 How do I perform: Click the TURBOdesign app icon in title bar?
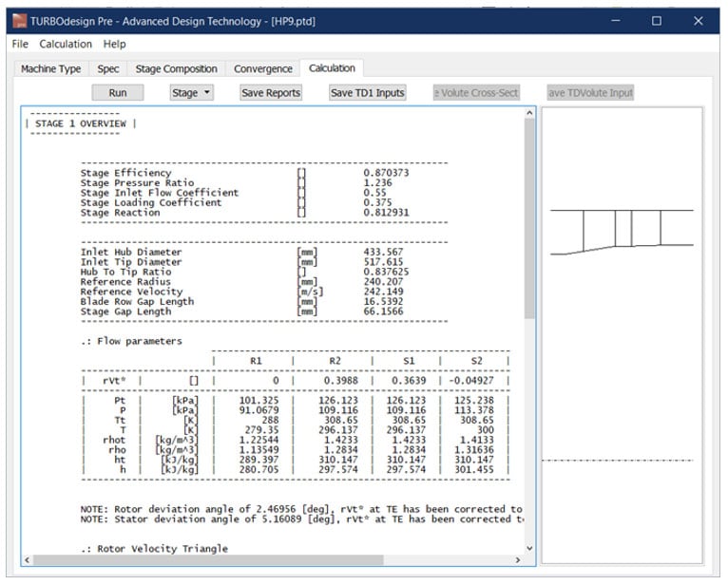point(18,20)
